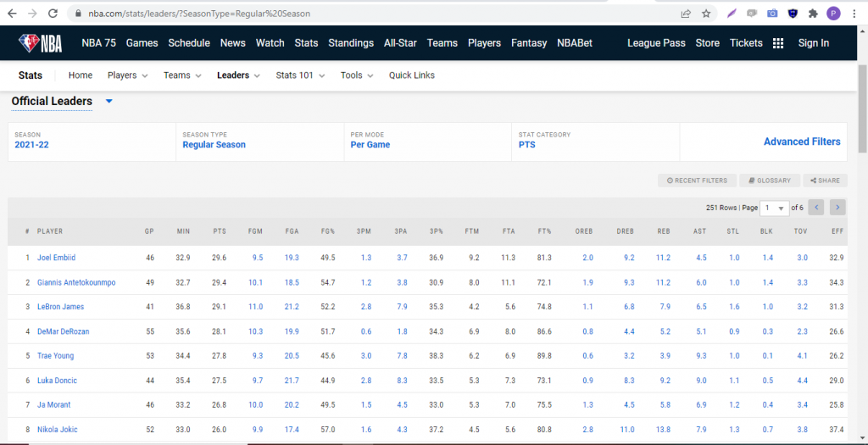This screenshot has width=868, height=445.
Task: Open Games in top navigation
Action: pos(142,43)
